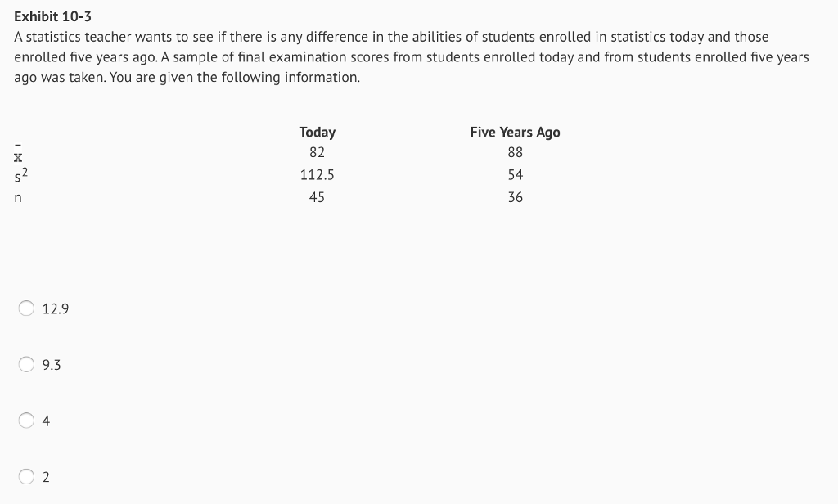Click the sample size value 36
The image size is (838, 504).
click(x=515, y=197)
